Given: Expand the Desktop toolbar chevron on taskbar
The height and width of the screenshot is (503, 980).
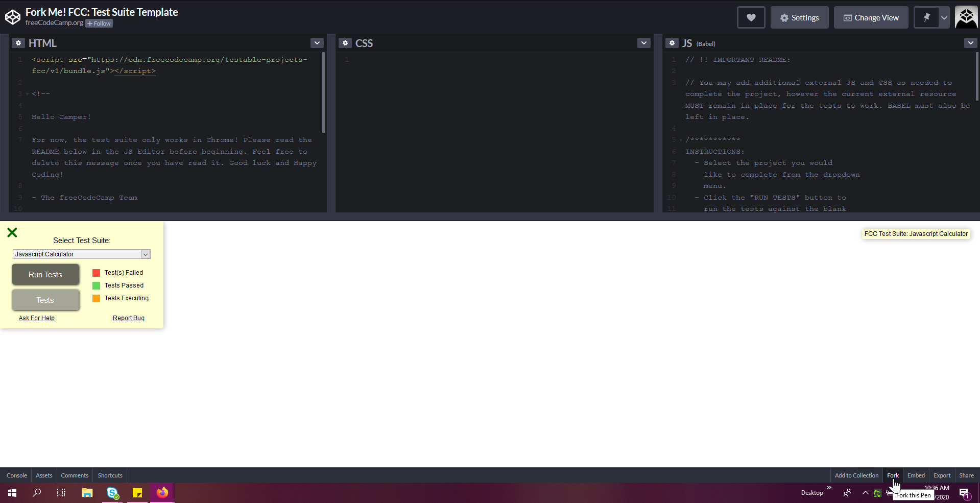Looking at the screenshot, I should [829, 488].
